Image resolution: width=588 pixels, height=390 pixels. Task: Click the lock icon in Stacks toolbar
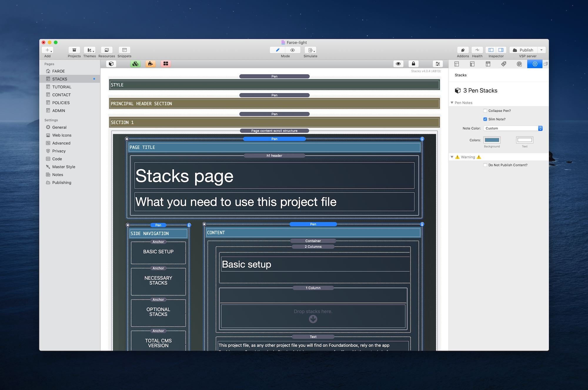point(413,64)
